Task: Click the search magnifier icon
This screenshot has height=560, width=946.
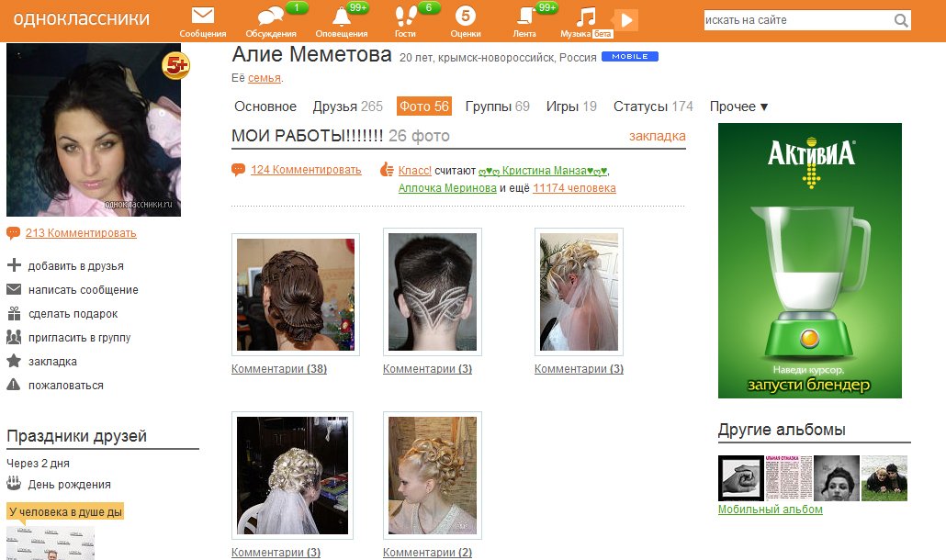Action: click(901, 20)
